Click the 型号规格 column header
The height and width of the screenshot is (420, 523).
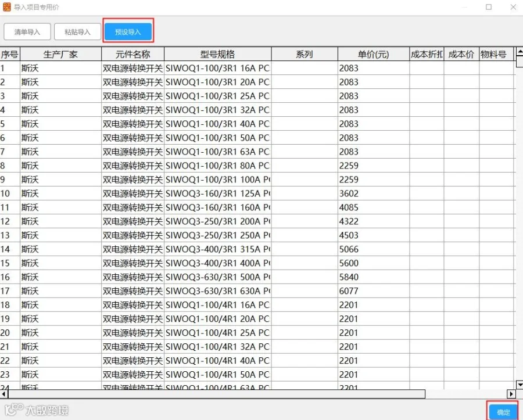tap(217, 55)
